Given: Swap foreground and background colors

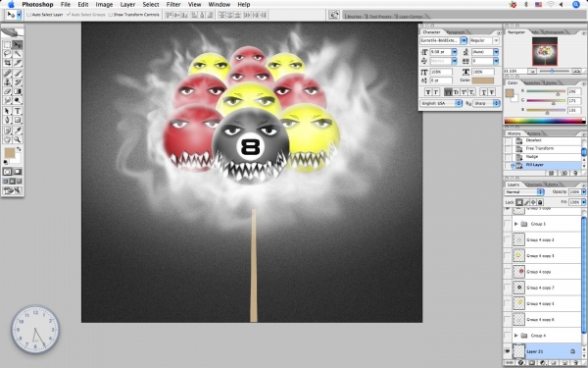Looking at the screenshot, I should (x=19, y=149).
